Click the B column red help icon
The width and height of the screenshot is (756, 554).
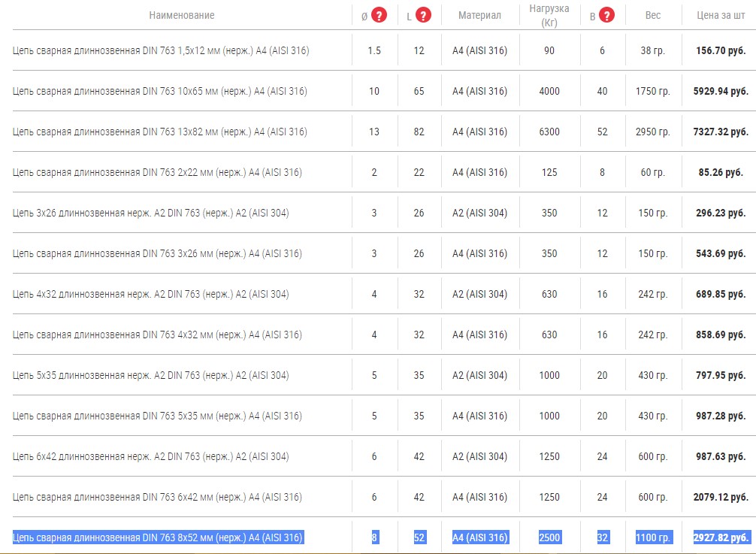(x=606, y=15)
